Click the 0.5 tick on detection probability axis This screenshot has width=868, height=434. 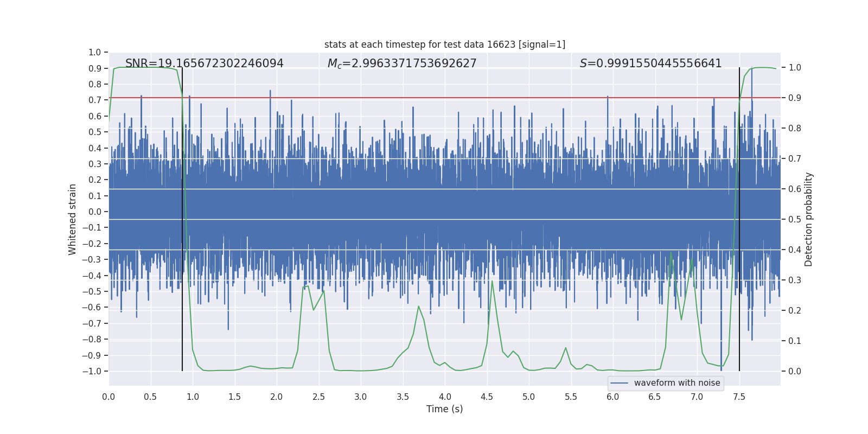pyautogui.click(x=795, y=220)
